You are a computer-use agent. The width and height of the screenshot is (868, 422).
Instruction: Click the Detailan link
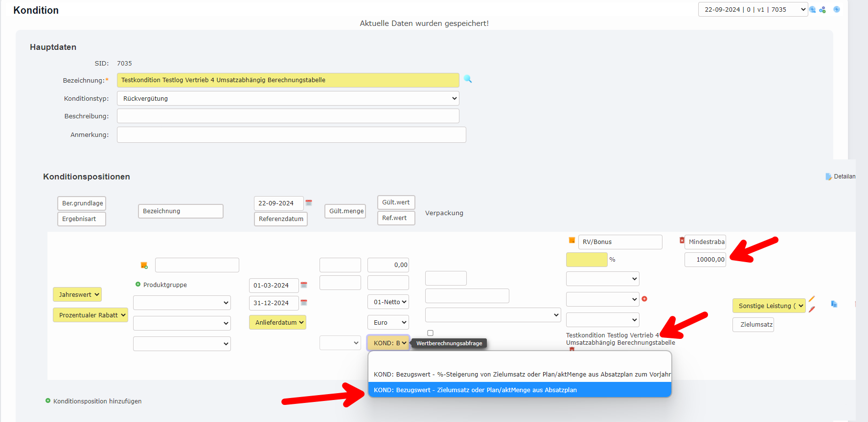(845, 177)
